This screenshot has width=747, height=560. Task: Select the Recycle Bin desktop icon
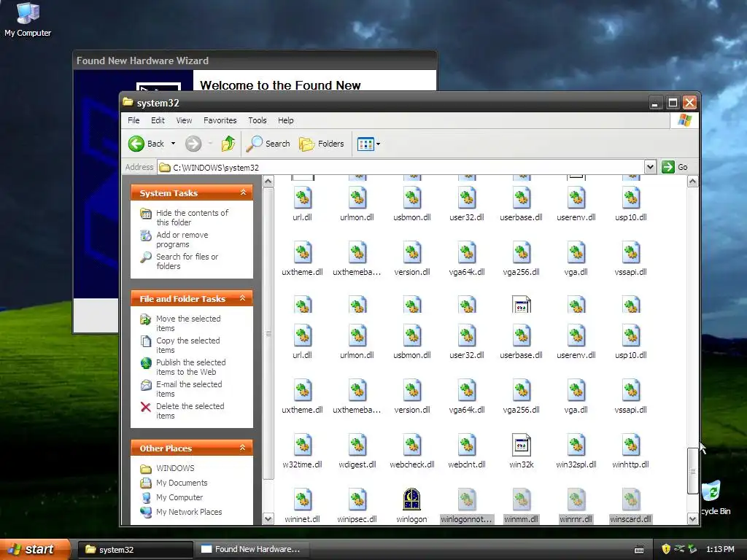coord(715,497)
